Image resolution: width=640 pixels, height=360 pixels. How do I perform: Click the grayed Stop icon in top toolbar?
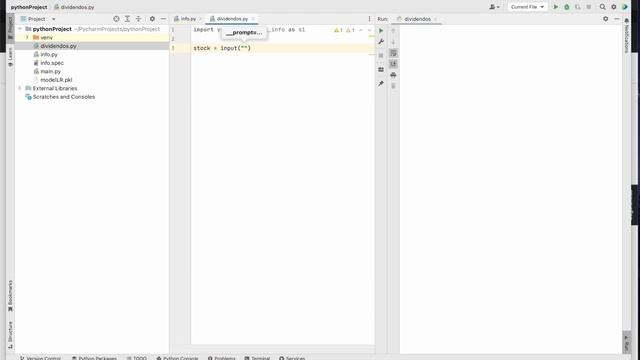589,7
